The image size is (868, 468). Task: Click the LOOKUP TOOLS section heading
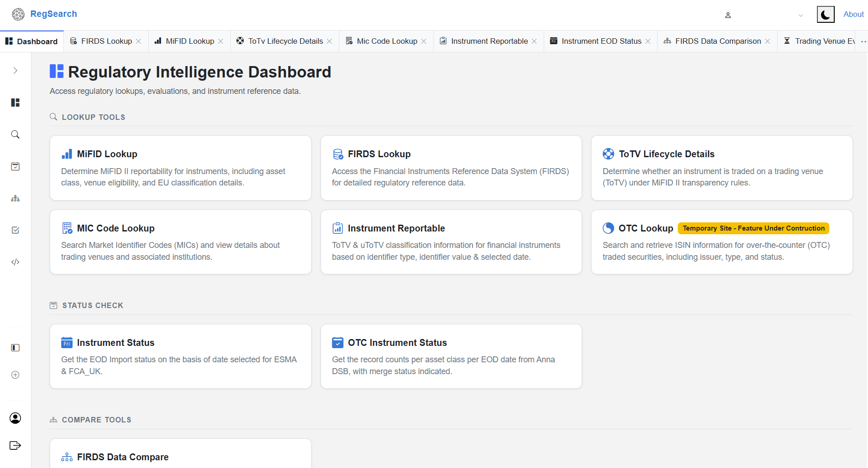tap(94, 117)
